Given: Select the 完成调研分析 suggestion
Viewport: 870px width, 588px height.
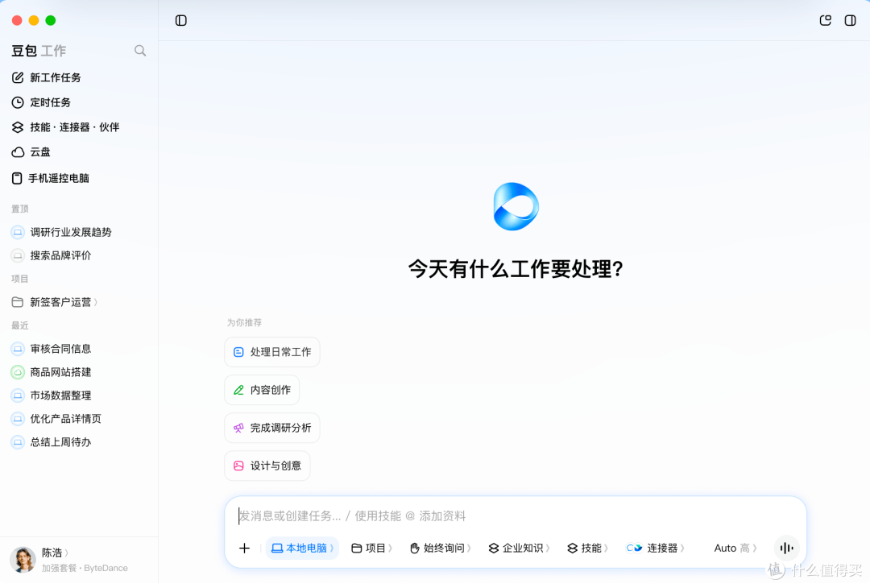Looking at the screenshot, I should click(x=272, y=428).
